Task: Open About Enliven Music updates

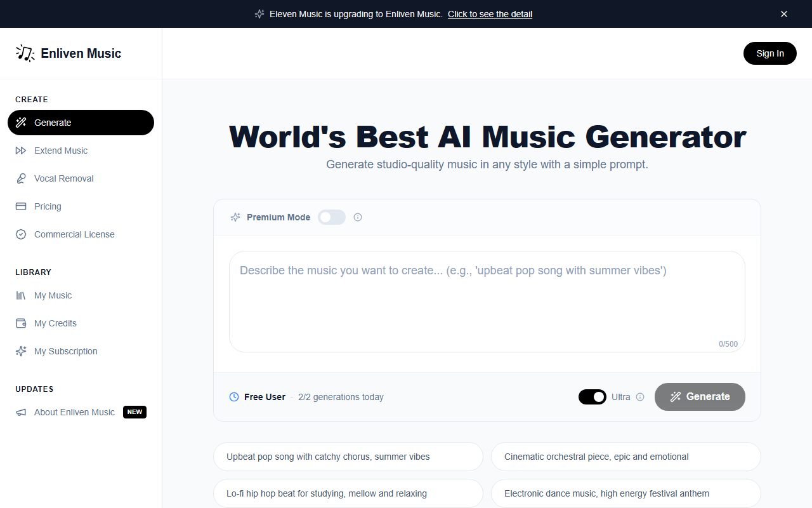Action: (x=81, y=412)
